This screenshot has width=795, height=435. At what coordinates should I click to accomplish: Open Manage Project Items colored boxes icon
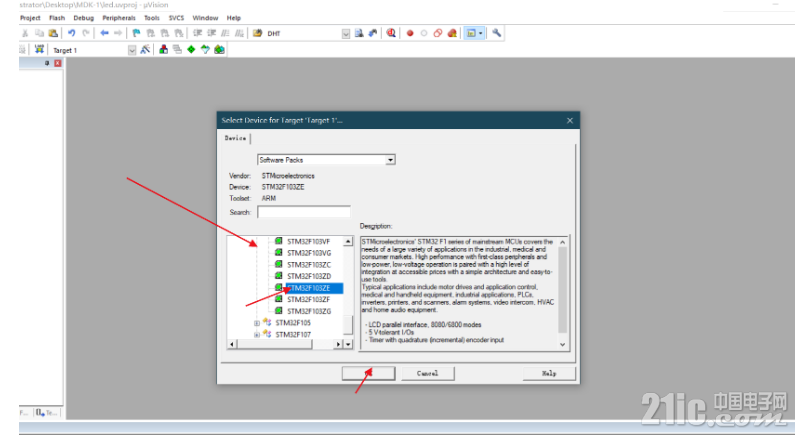point(163,49)
